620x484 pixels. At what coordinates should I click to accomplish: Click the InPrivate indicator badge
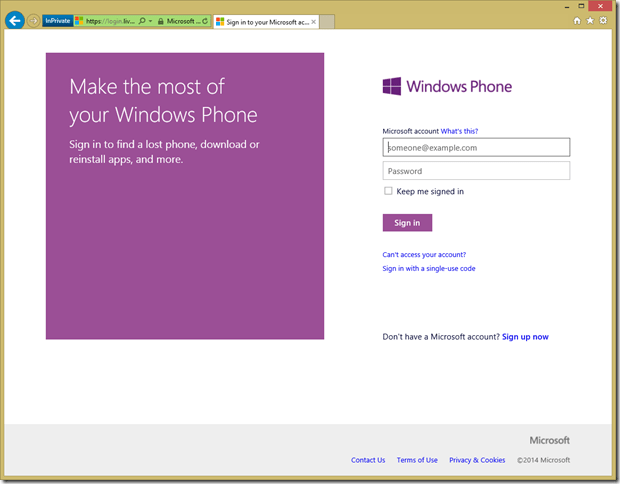click(x=58, y=21)
